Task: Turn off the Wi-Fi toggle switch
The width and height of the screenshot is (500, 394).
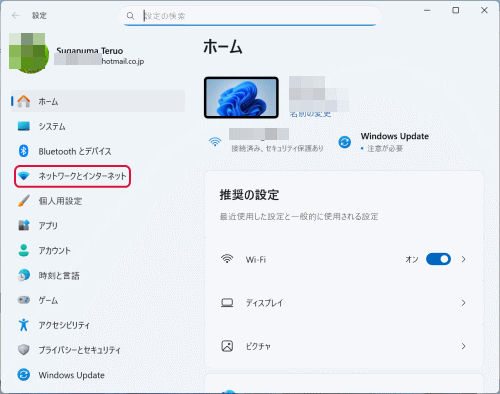Action: (438, 259)
